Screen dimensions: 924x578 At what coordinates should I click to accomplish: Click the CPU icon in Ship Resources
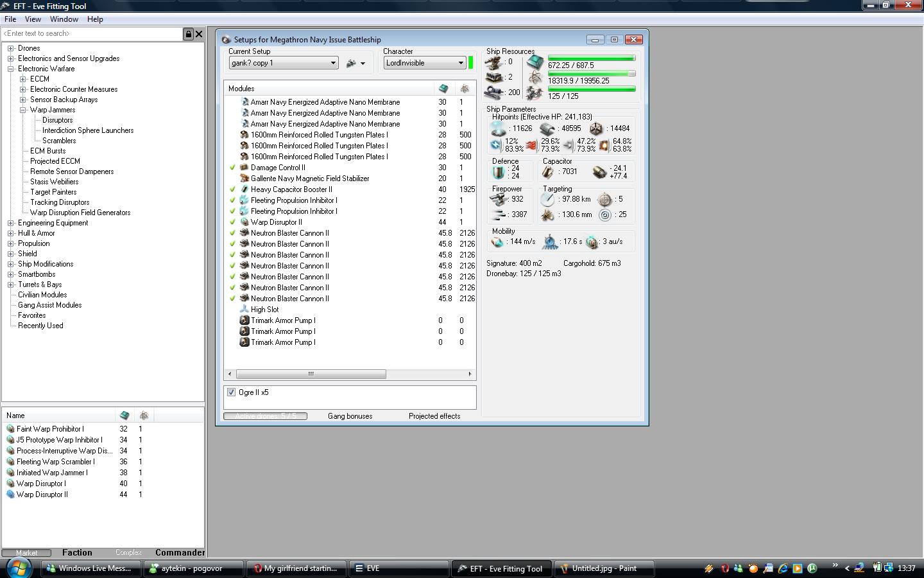pyautogui.click(x=535, y=63)
